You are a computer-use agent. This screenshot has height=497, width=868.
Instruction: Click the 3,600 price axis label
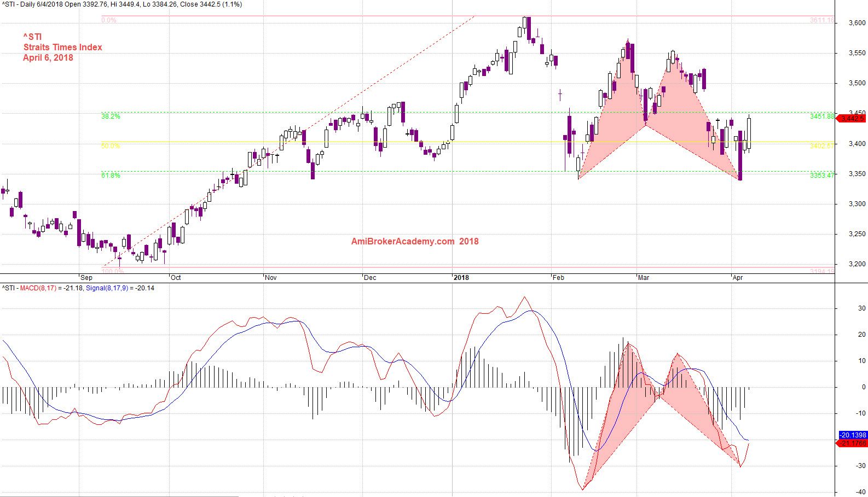[857, 23]
